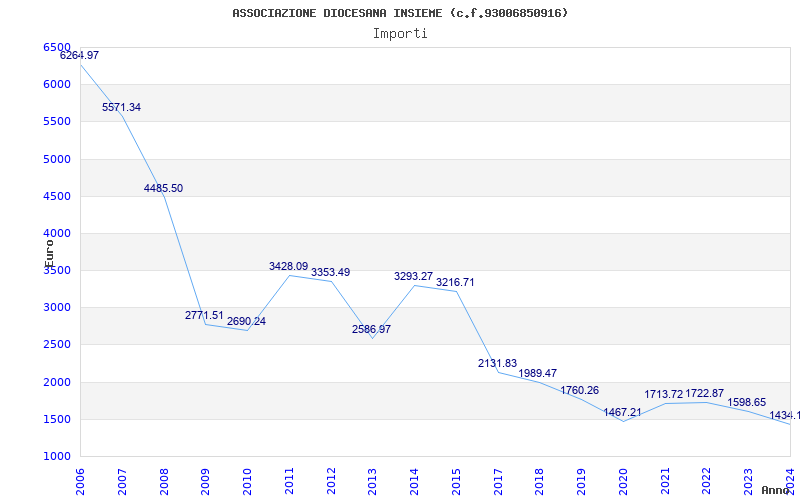800x500 pixels.
Task: Click the y-axis tick 1500
Action: point(57,419)
